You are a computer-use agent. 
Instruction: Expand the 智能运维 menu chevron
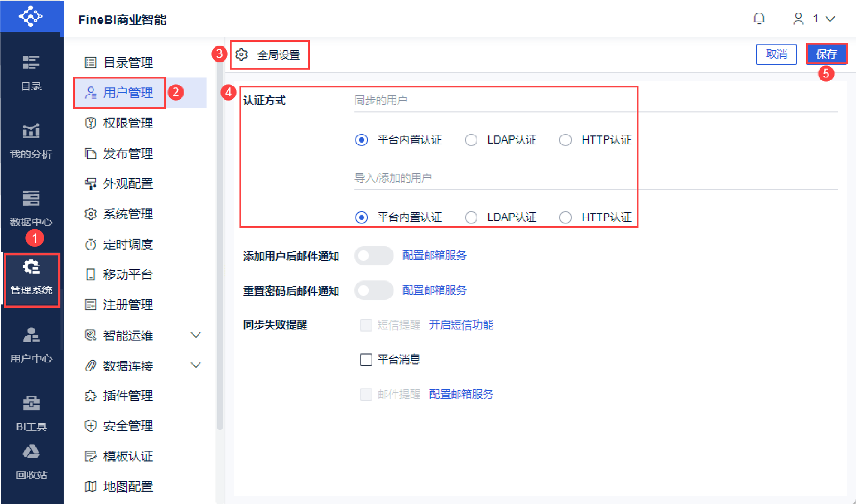[196, 335]
